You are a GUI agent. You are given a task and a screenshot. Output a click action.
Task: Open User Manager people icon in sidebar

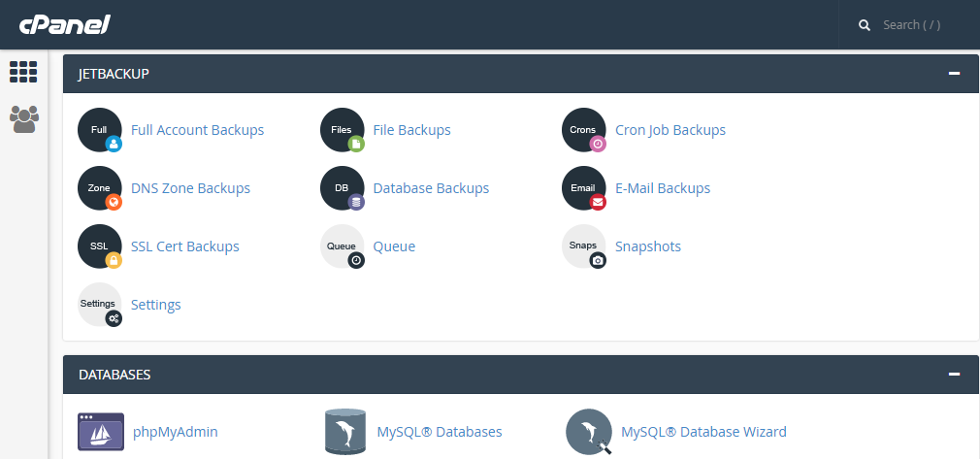pos(24,118)
